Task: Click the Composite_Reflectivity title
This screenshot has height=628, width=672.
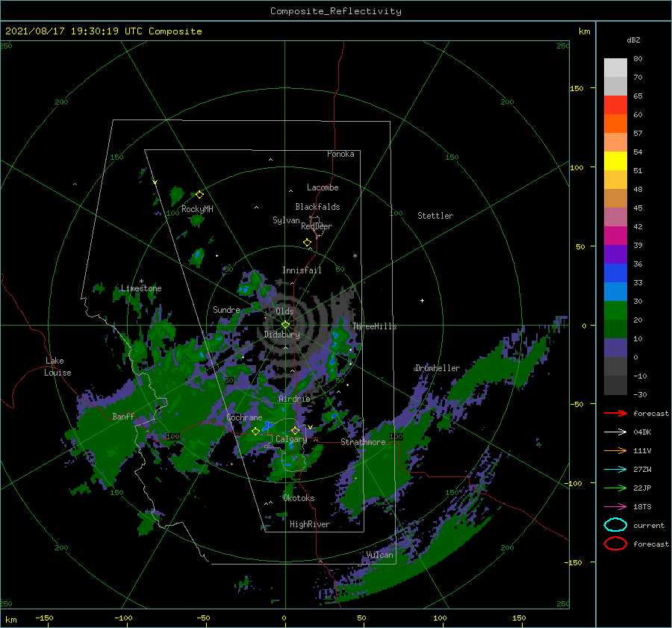Action: pos(335,11)
